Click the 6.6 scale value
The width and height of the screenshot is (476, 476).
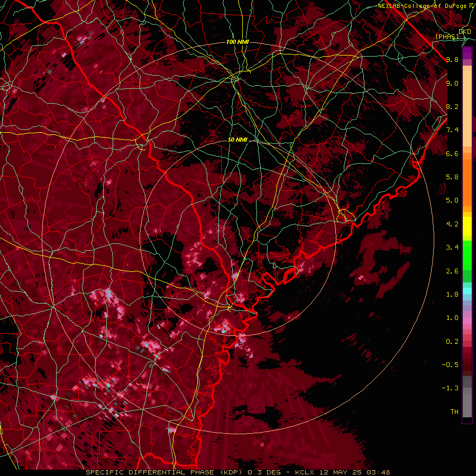(452, 153)
